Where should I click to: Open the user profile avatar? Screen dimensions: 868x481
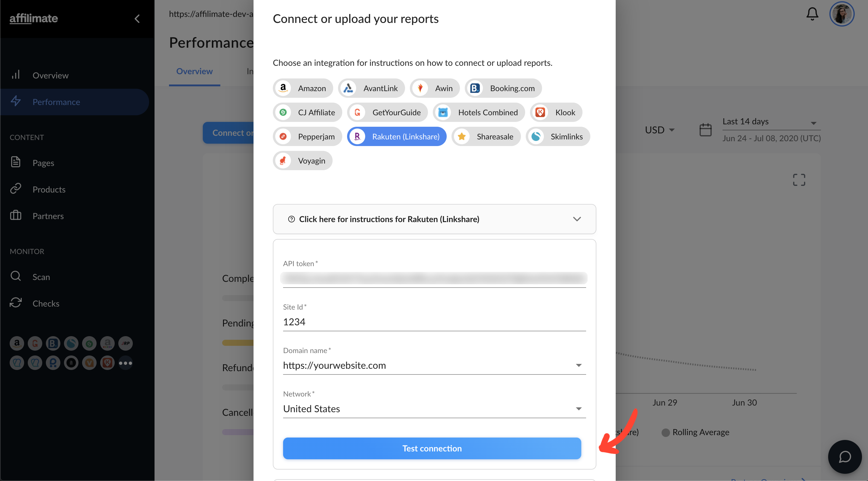click(x=842, y=14)
